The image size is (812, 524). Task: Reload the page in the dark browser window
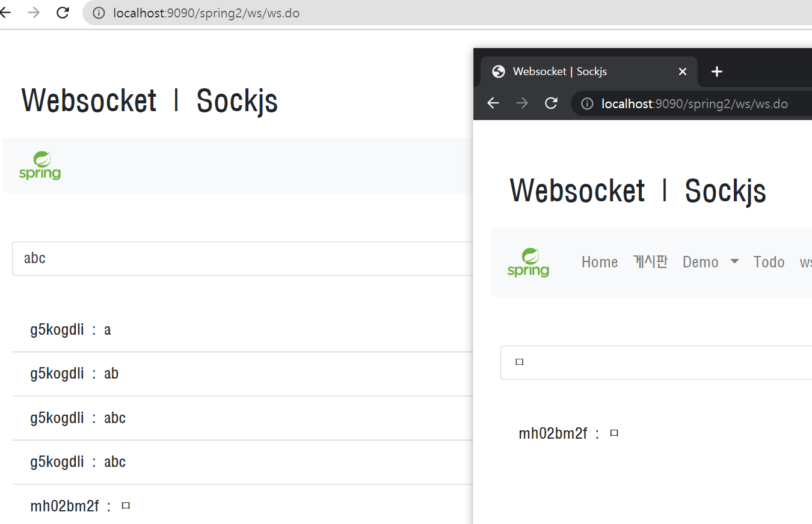click(x=551, y=103)
